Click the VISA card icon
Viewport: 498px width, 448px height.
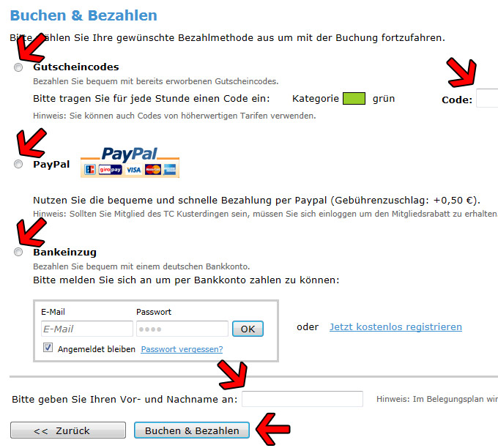tap(133, 170)
